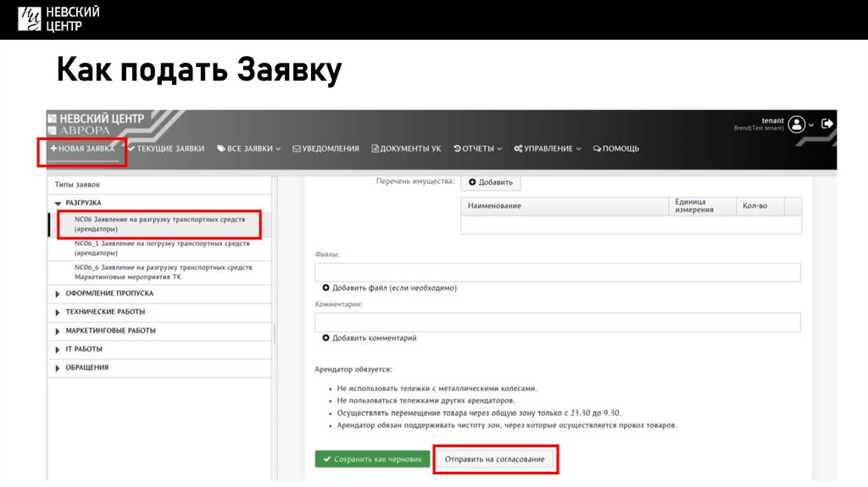Click the Арендатор обязуется heading
This screenshot has height=487, width=868.
(353, 369)
